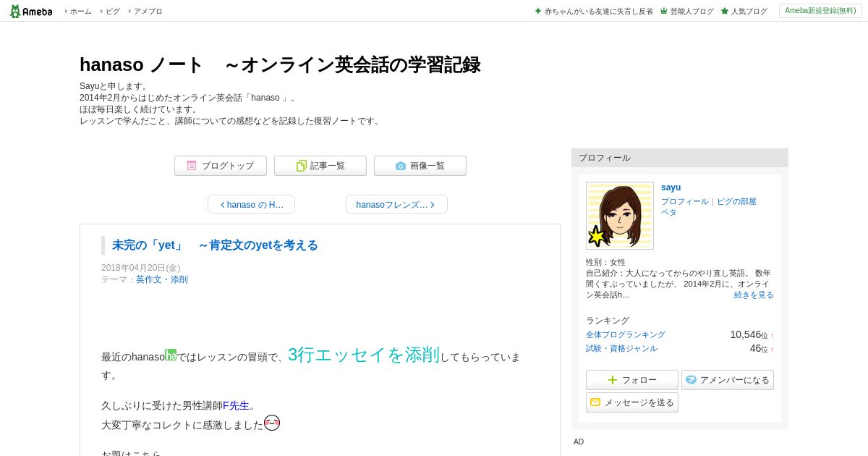
Task: Open article title 未完の「yet」
Action: (x=215, y=245)
